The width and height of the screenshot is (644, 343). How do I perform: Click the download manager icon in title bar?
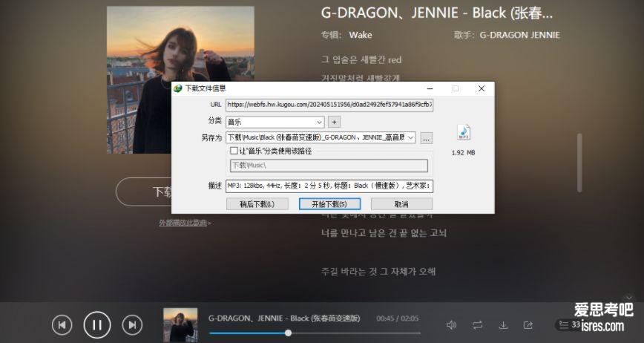pyautogui.click(x=178, y=88)
